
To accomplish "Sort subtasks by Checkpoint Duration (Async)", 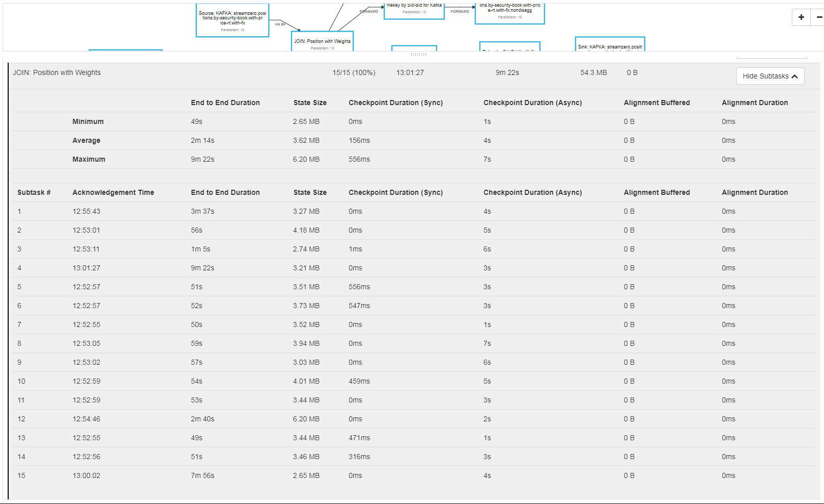I will coord(532,192).
